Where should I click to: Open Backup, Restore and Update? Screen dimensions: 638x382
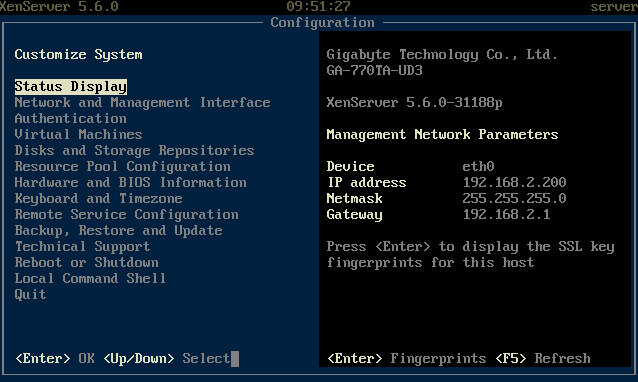[118, 231]
